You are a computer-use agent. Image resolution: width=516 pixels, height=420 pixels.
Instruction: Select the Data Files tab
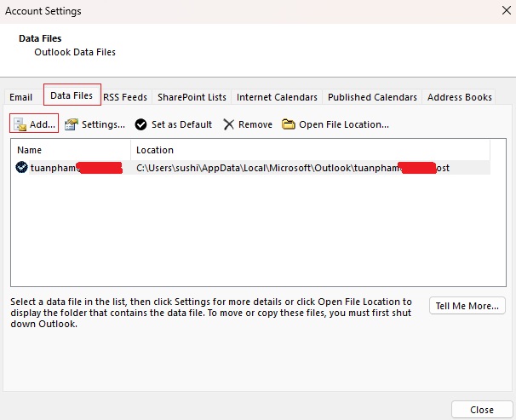[x=72, y=95]
